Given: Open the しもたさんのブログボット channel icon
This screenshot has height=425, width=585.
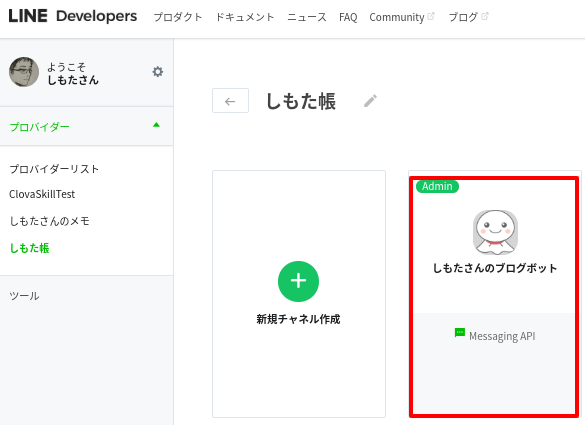Looking at the screenshot, I should pyautogui.click(x=495, y=232).
